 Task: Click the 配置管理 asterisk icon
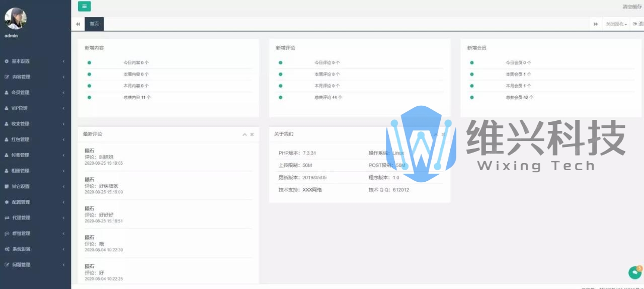pos(7,202)
